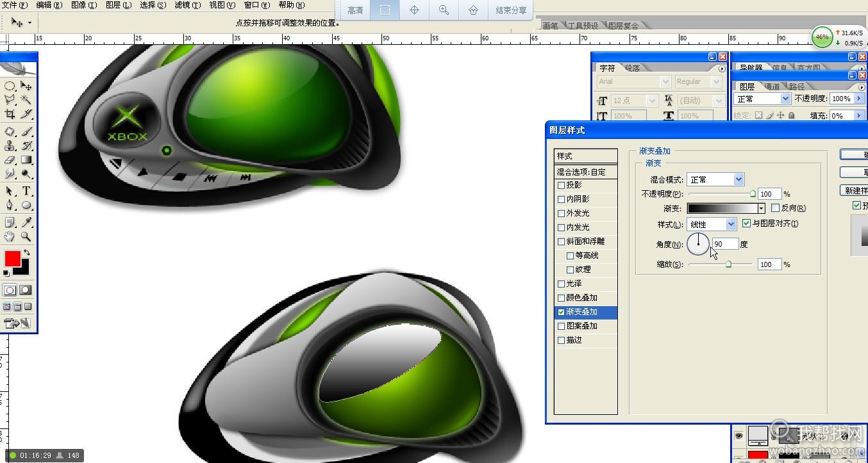This screenshot has width=868, height=463.
Task: Enable the 斜面和浮雕 bevel checkbox
Action: (x=562, y=241)
